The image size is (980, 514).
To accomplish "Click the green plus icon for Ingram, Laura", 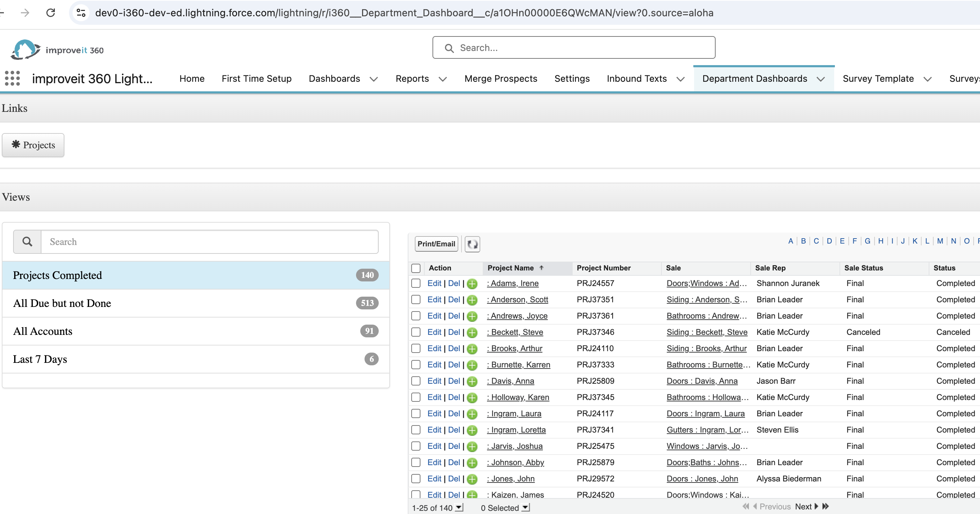I will (x=472, y=414).
